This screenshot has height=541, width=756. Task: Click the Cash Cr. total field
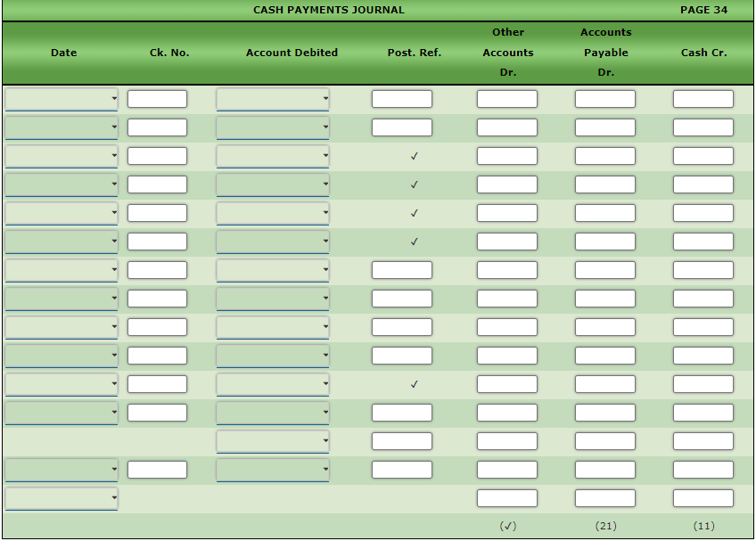tap(703, 497)
